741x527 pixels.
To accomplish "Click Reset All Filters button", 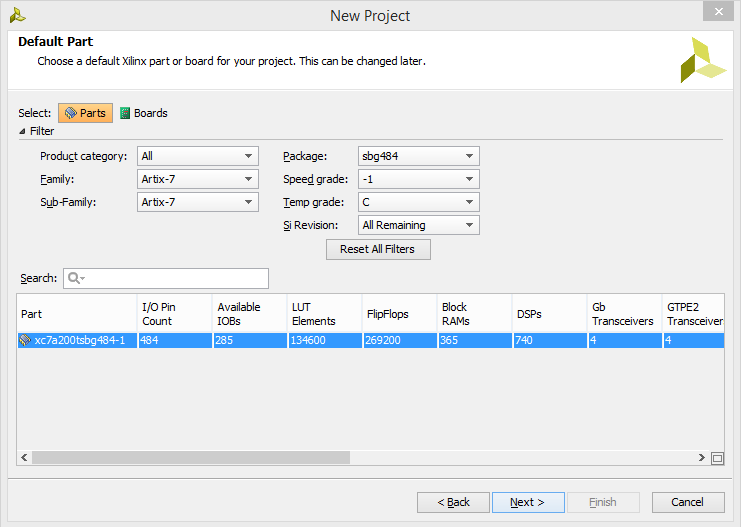I will 378,249.
